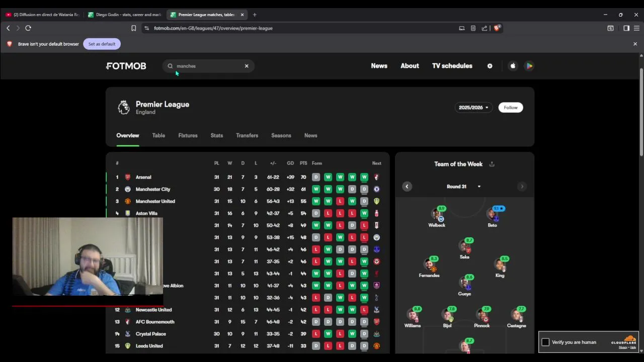The image size is (644, 362).
Task: Open a new browser tab
Action: 255,15
